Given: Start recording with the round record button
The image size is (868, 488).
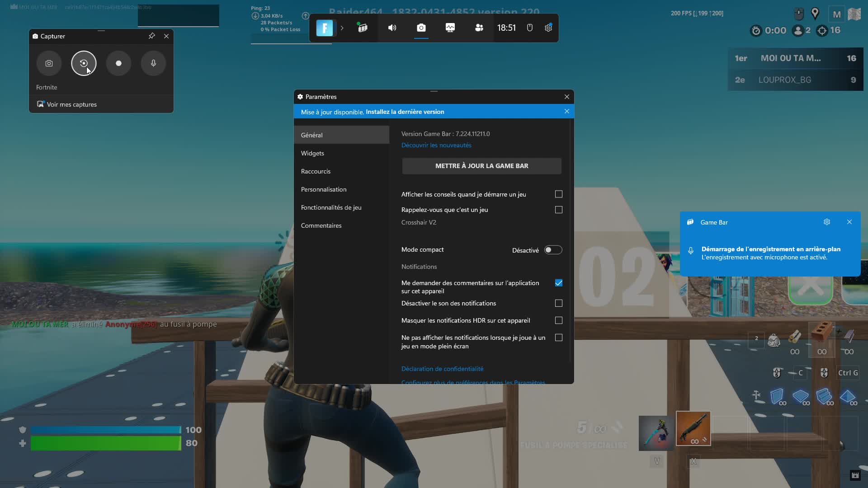Looking at the screenshot, I should pyautogui.click(x=118, y=63).
